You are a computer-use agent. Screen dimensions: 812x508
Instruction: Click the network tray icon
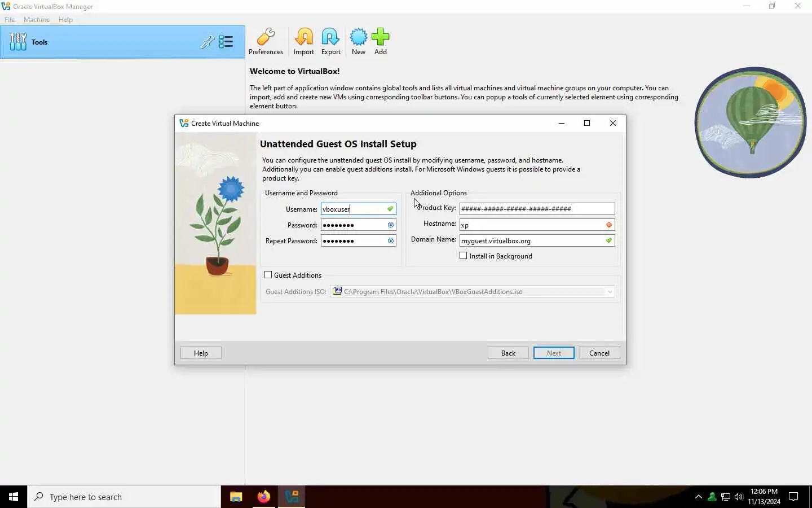(725, 497)
